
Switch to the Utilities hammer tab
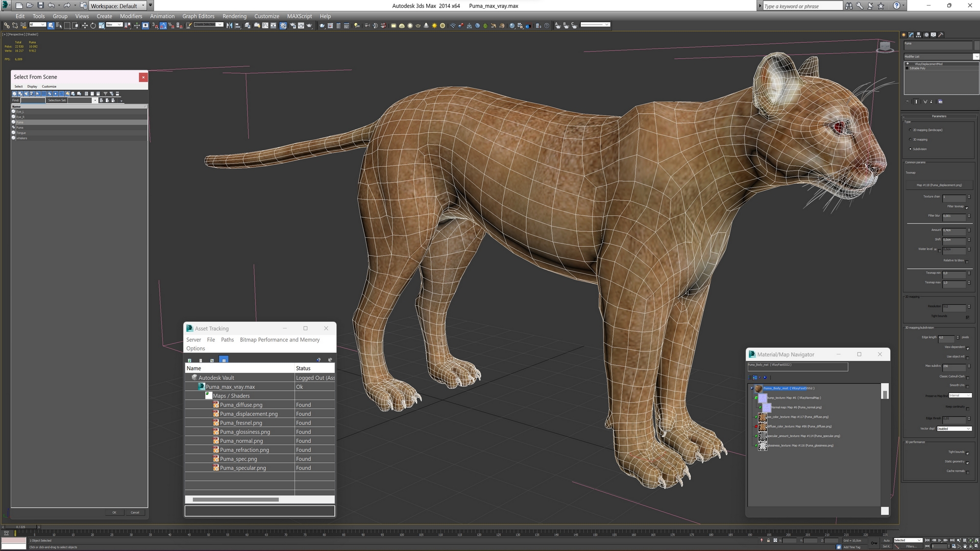click(x=941, y=35)
